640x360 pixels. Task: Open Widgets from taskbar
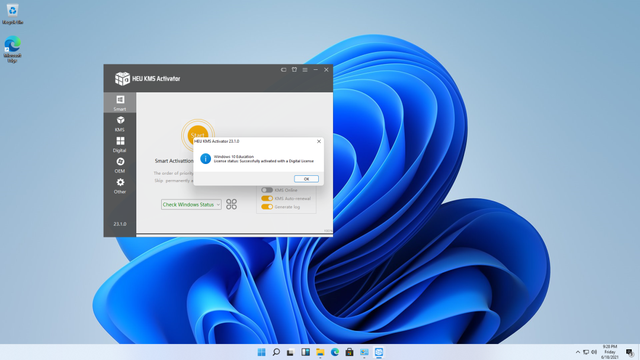(x=305, y=352)
